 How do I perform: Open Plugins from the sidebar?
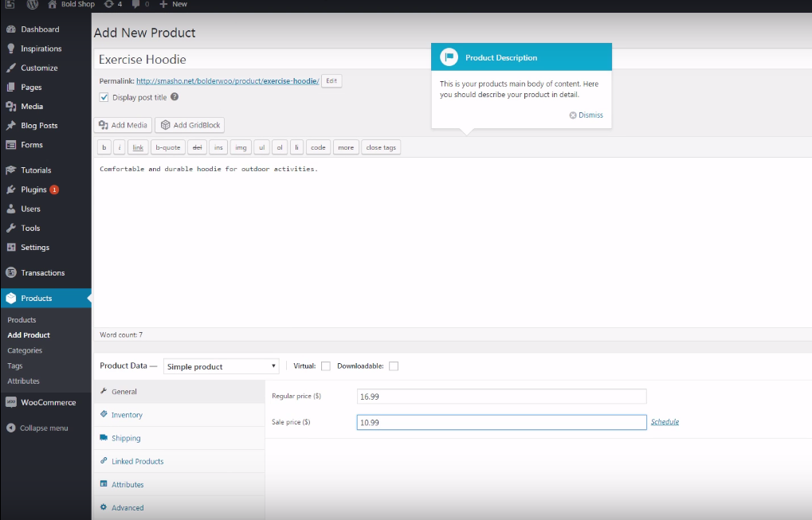[33, 190]
